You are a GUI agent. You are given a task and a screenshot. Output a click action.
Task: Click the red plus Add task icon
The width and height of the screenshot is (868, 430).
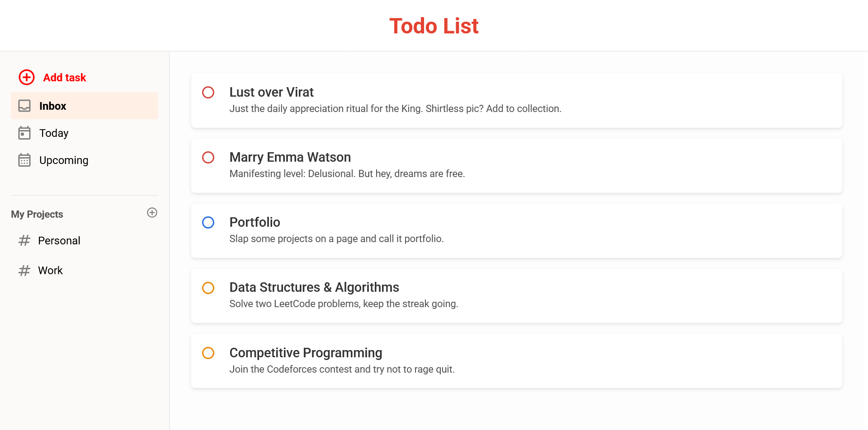27,77
